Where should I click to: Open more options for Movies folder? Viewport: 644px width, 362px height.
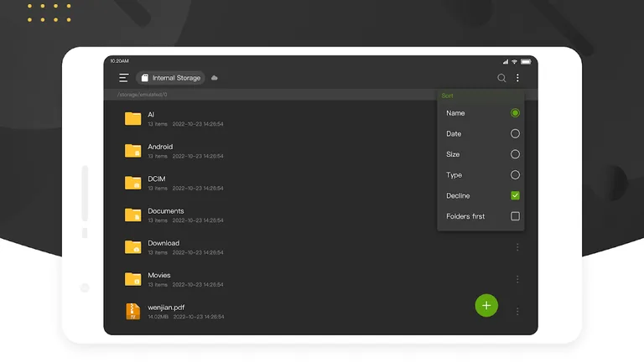pos(517,279)
